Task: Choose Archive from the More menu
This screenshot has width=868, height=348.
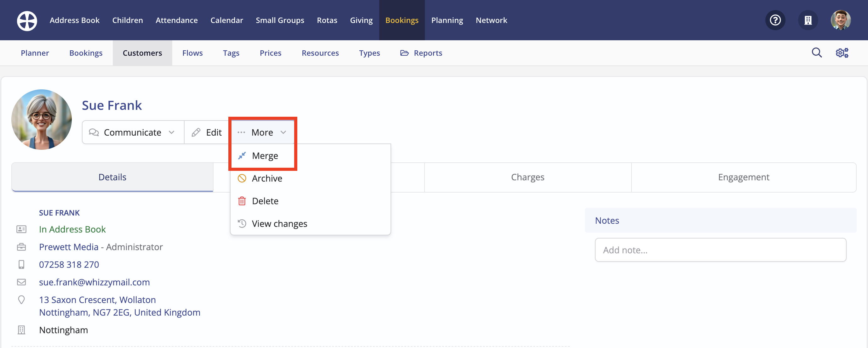Action: click(x=310, y=178)
